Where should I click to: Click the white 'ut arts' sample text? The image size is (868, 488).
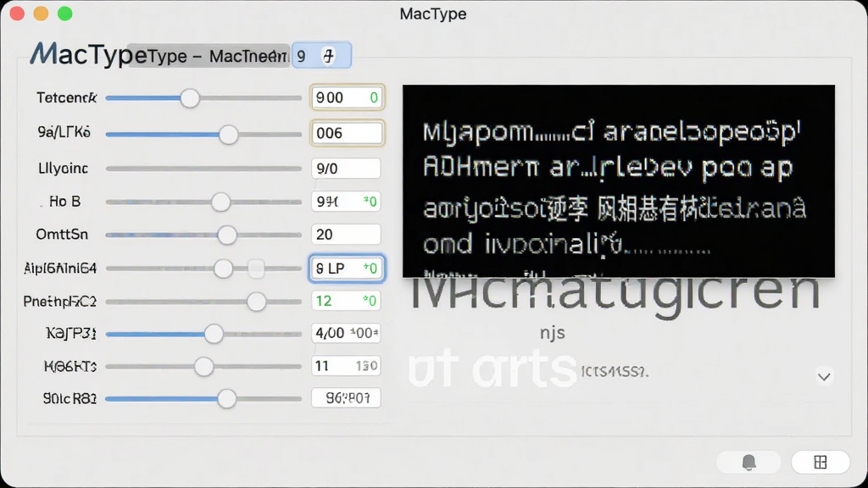coord(492,369)
